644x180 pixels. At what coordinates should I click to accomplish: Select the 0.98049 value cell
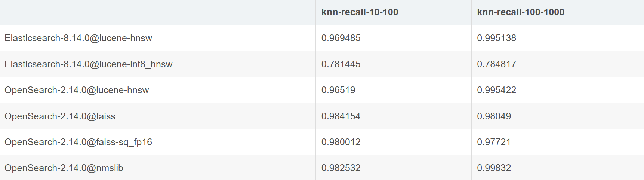pyautogui.click(x=494, y=116)
